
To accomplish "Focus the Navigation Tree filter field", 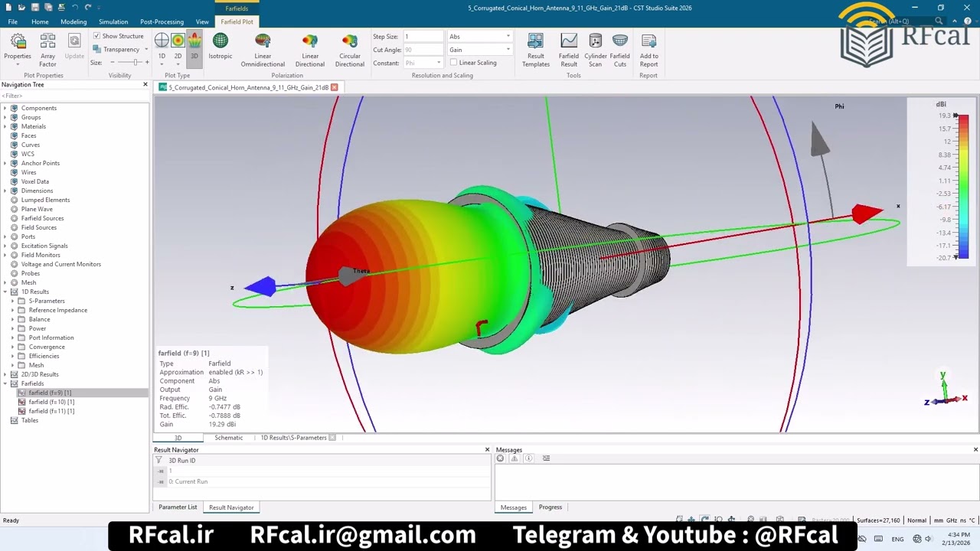I will pos(74,96).
